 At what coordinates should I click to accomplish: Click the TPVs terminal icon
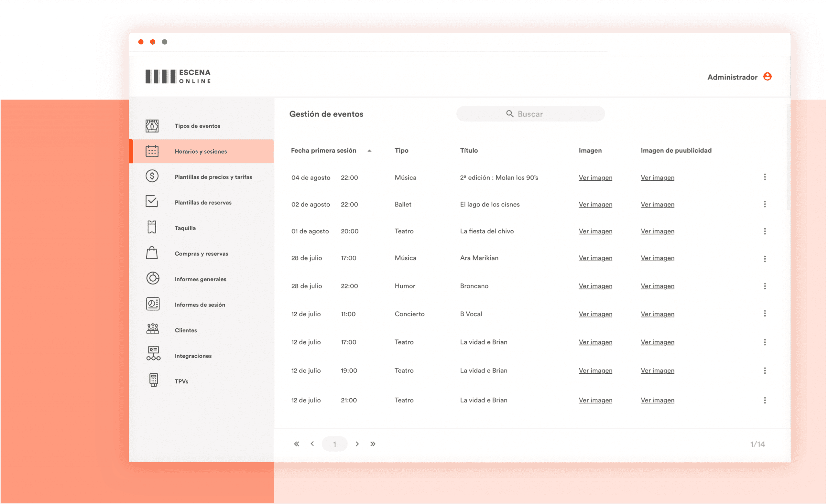click(x=154, y=381)
